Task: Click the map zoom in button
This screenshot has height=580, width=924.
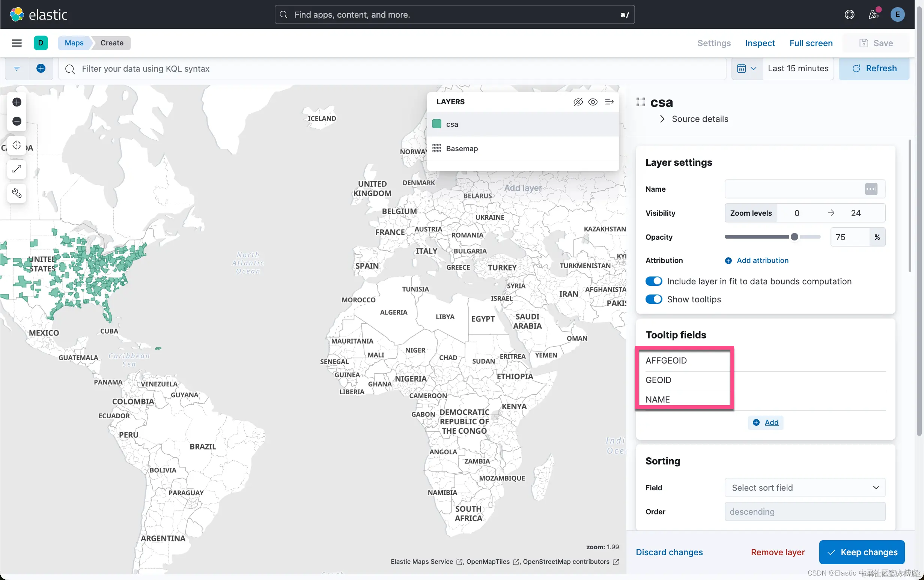Action: [17, 102]
